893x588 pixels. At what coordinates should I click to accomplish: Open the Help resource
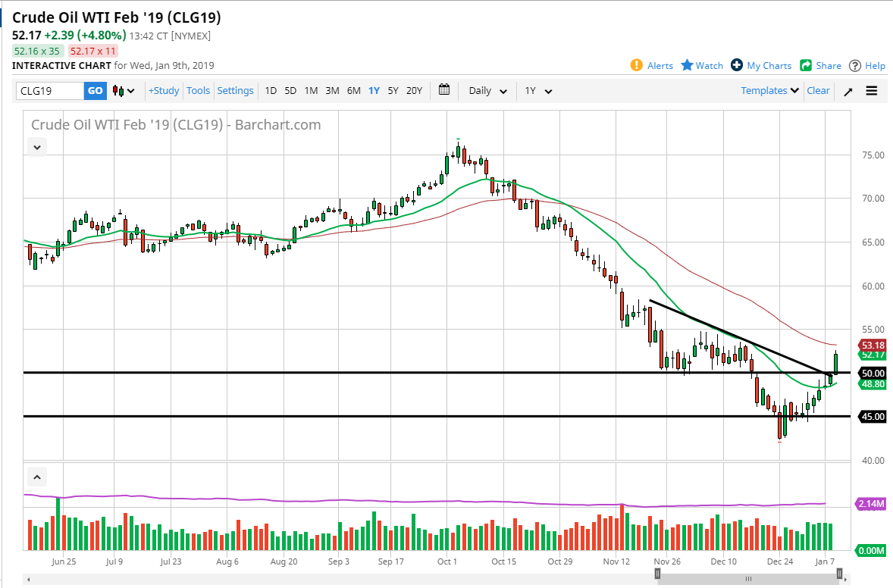[x=866, y=65]
